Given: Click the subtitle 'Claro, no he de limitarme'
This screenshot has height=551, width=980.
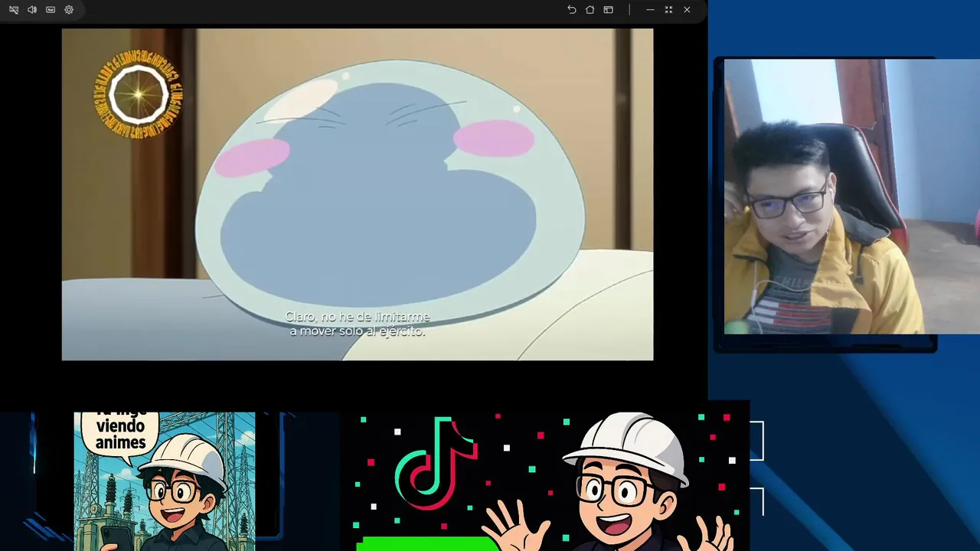Looking at the screenshot, I should pyautogui.click(x=358, y=317).
